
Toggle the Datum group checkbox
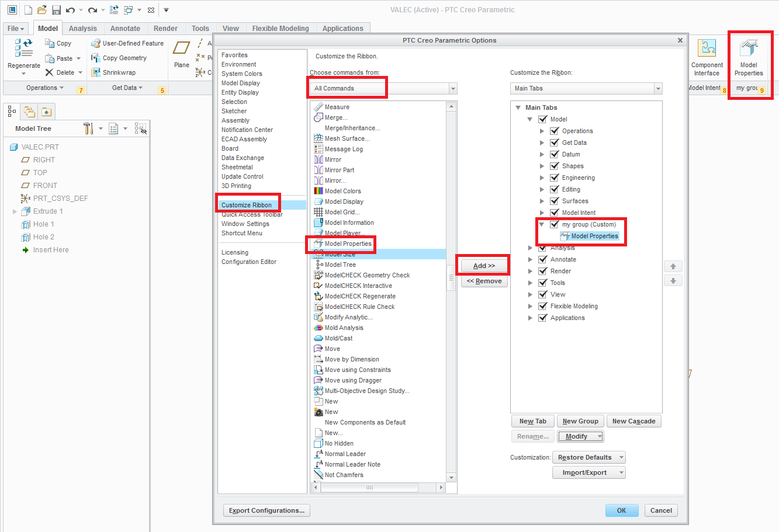point(555,154)
